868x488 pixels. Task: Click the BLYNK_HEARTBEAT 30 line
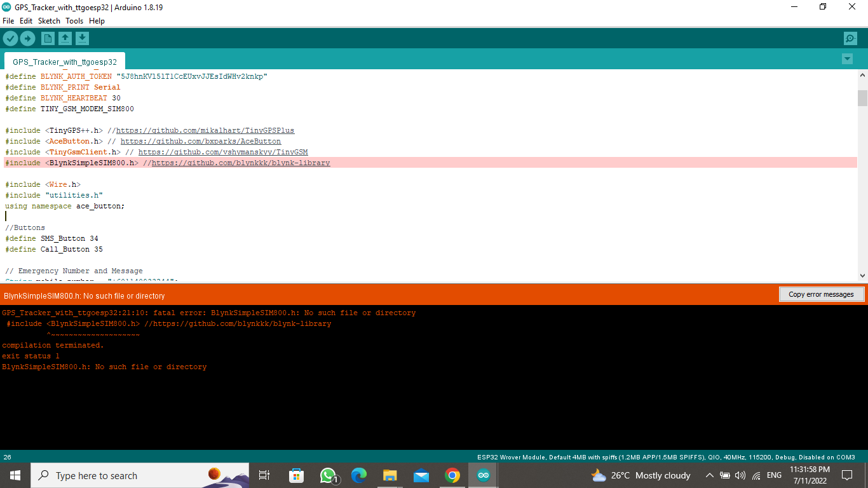pyautogui.click(x=63, y=98)
